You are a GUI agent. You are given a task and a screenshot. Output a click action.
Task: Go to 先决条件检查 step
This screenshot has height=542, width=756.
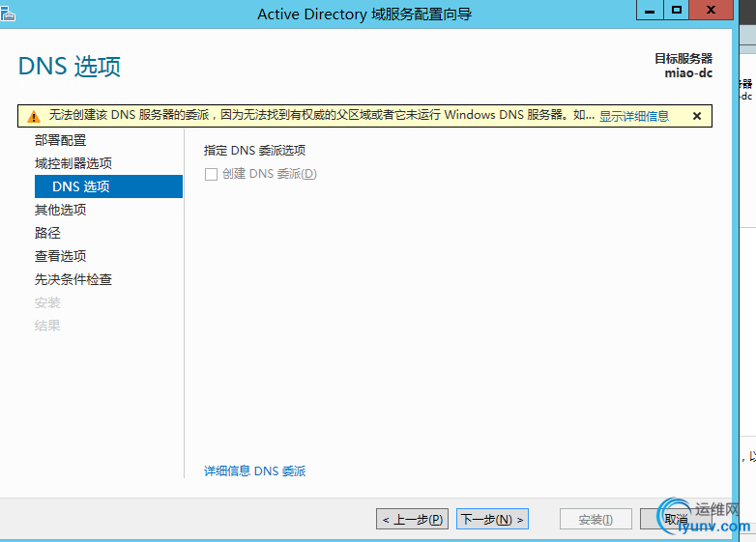coord(73,279)
